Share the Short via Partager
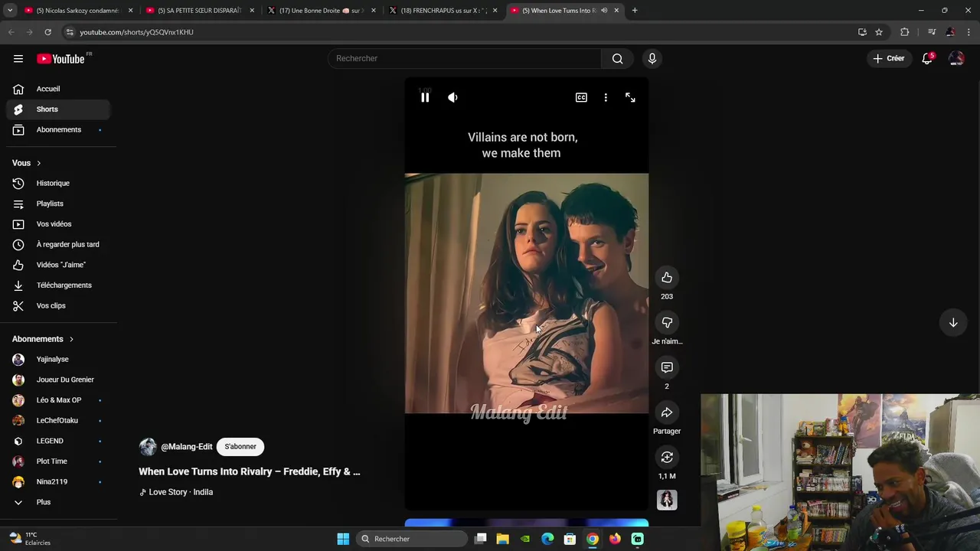 pos(667,413)
